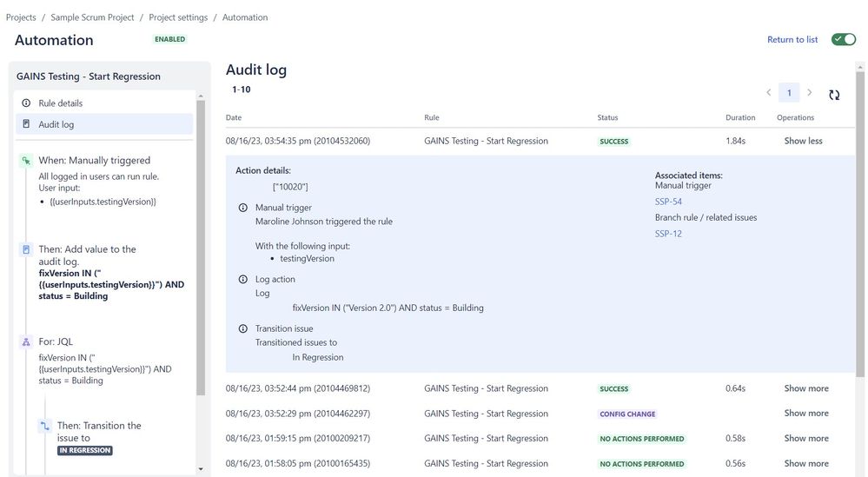The height and width of the screenshot is (477, 868).
Task: Click SUCCESS status of 03:52:44 pm entry
Action: (614, 388)
